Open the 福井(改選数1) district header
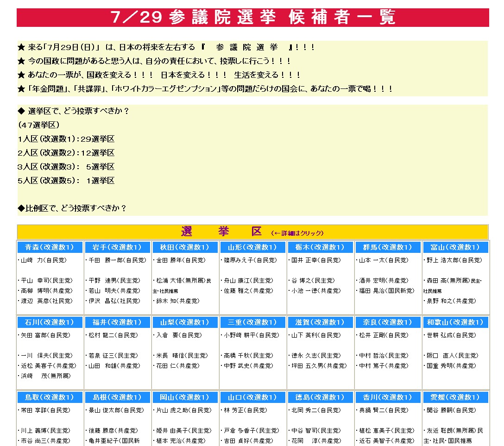This screenshot has width=504, height=446. [x=117, y=322]
